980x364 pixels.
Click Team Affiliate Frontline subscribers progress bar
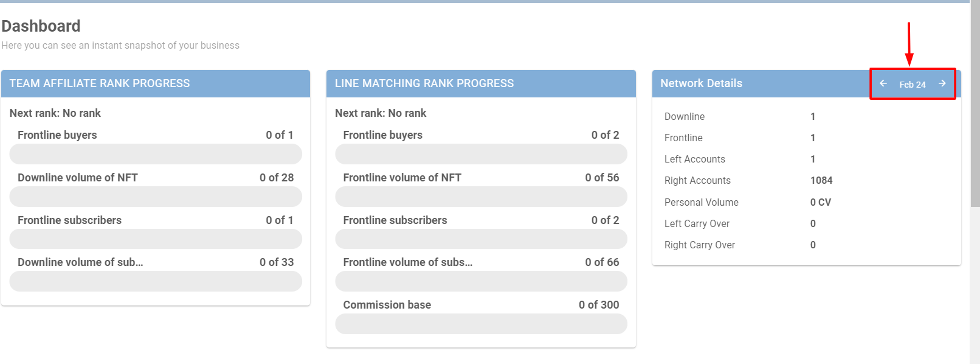156,239
